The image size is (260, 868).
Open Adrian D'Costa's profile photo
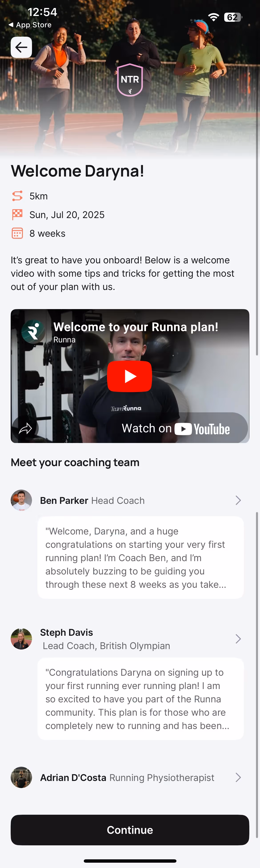21,777
